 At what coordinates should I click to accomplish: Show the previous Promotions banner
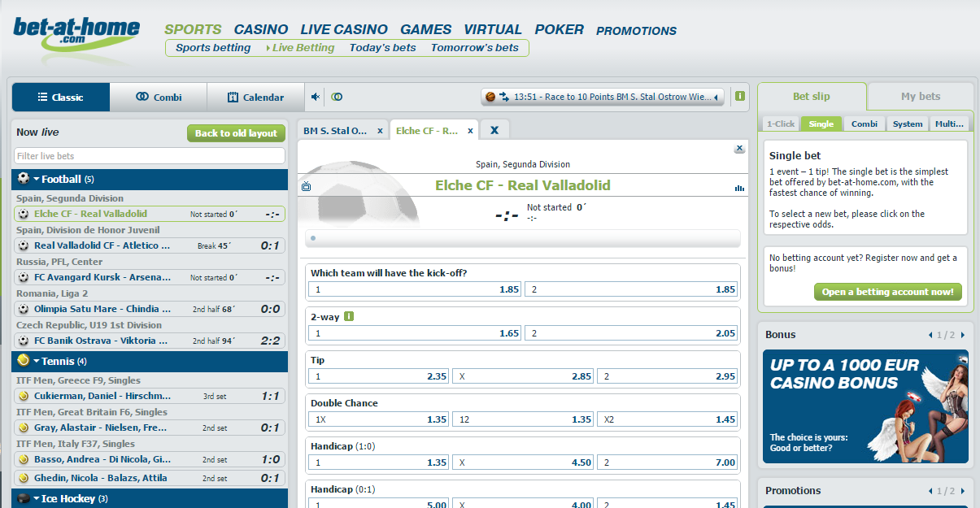click(x=930, y=491)
